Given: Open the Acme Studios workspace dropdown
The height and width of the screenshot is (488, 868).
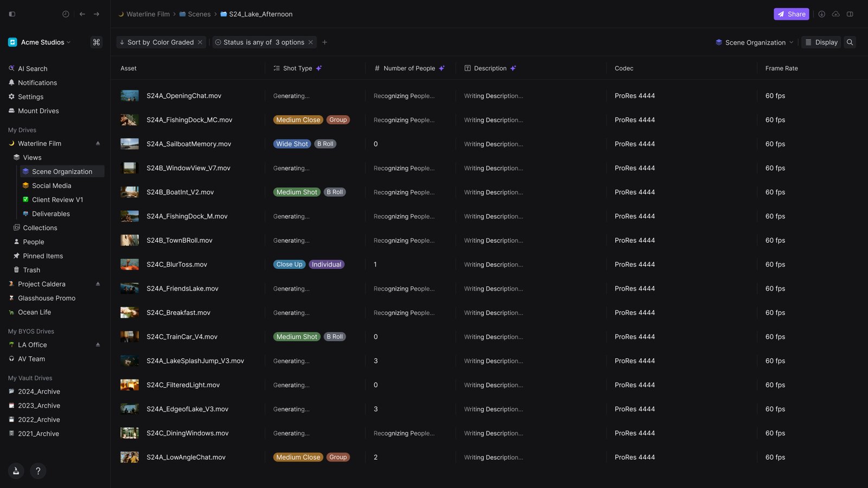Looking at the screenshot, I should pos(41,42).
